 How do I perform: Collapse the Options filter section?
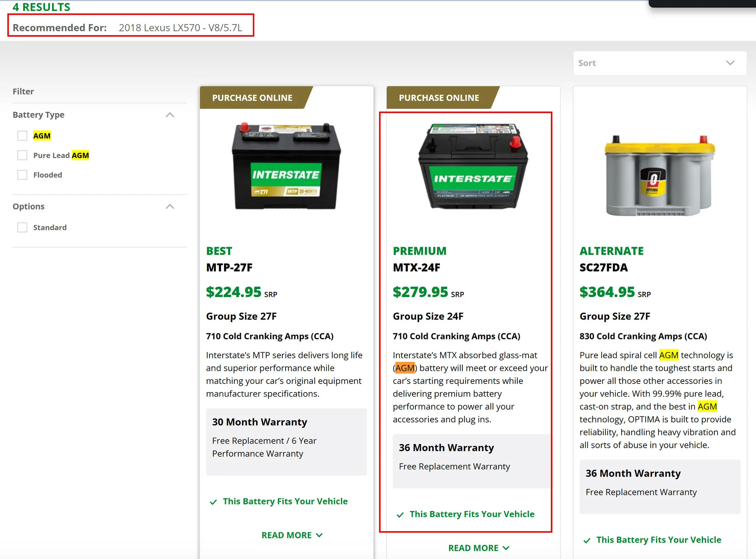tap(170, 206)
